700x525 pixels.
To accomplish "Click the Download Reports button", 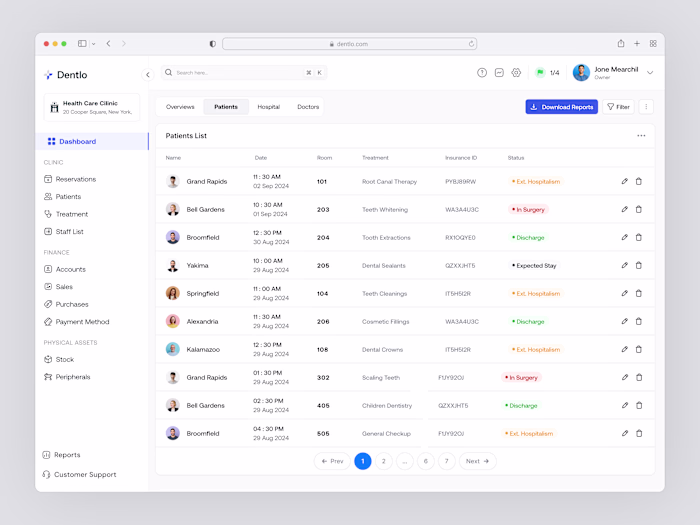I will click(562, 107).
